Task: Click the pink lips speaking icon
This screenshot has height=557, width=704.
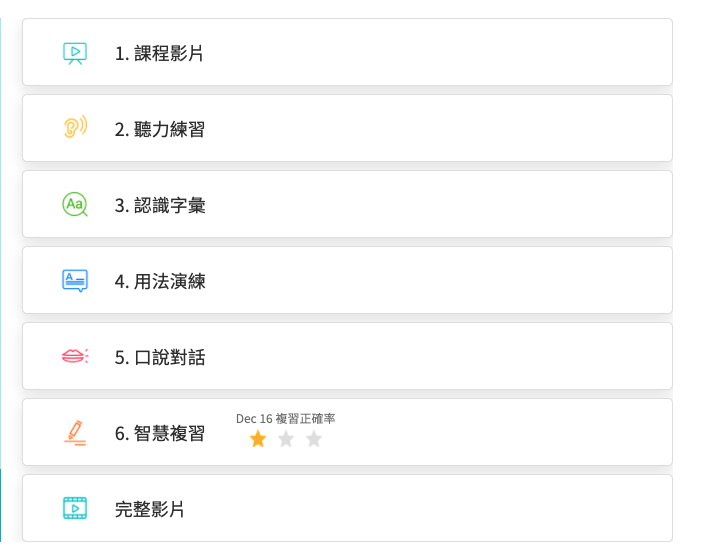Action: [75, 356]
